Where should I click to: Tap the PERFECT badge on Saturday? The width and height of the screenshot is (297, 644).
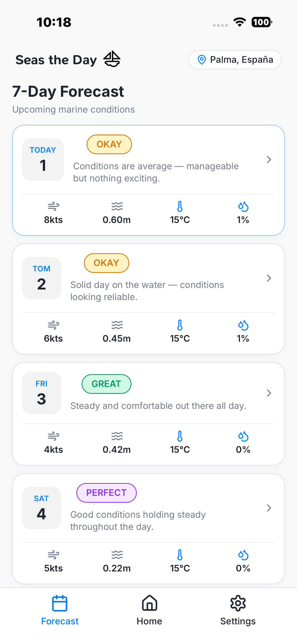tap(106, 493)
